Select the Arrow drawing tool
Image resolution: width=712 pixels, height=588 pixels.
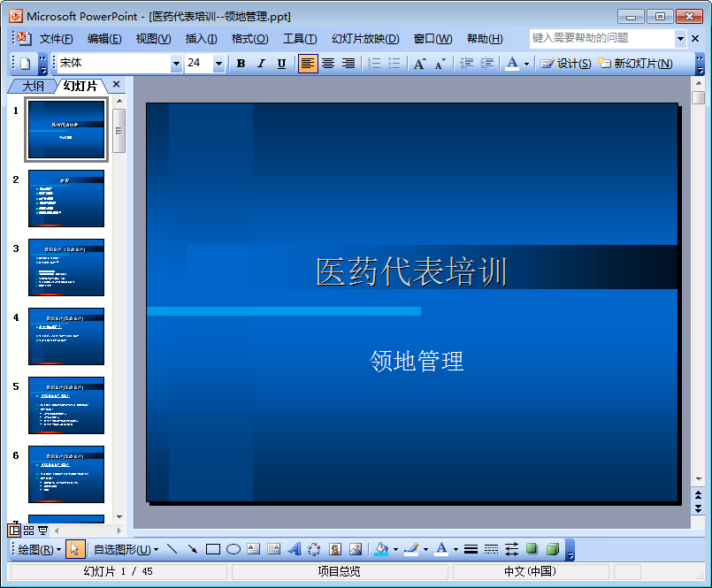(x=193, y=549)
